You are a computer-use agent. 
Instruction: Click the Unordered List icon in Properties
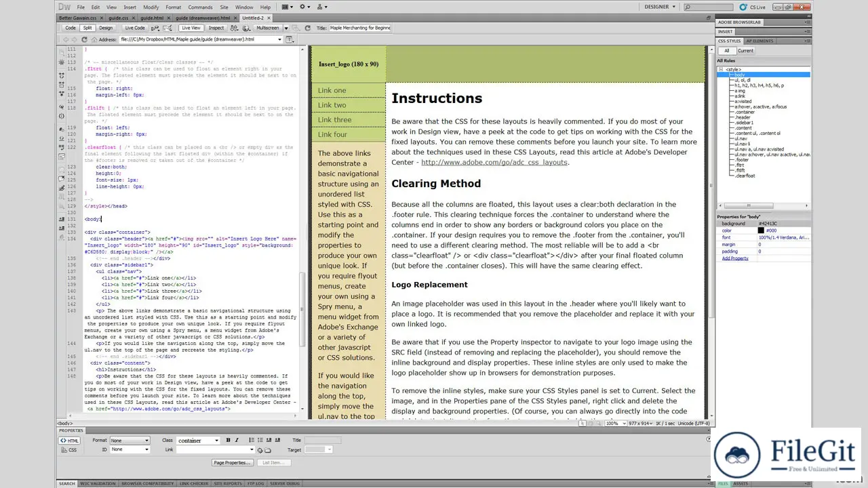pos(252,440)
